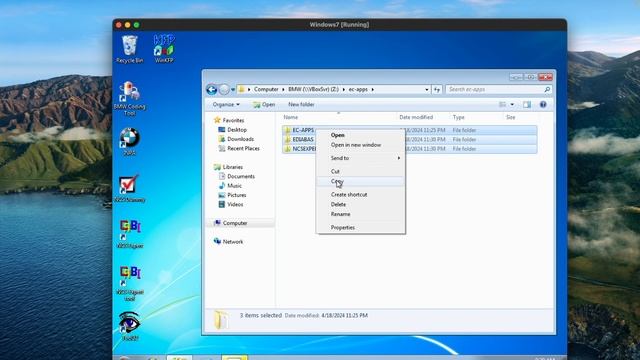The width and height of the screenshot is (640, 360).
Task: Expand the view options dropdown arrow
Action: tap(512, 105)
